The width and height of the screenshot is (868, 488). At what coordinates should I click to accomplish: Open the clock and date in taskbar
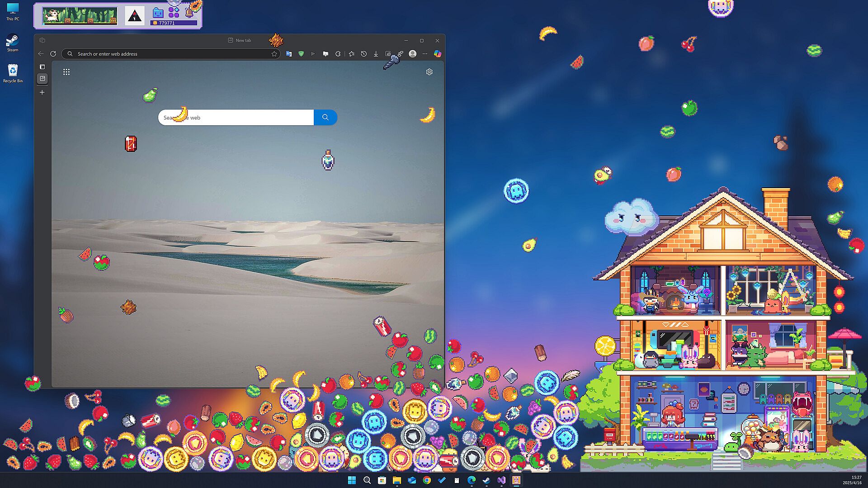coord(853,480)
